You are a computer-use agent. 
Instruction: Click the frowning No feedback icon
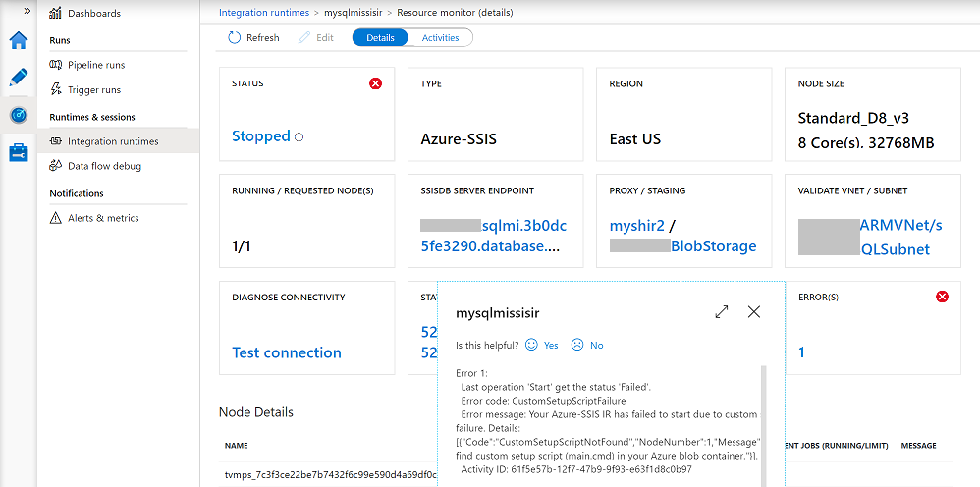(x=577, y=345)
